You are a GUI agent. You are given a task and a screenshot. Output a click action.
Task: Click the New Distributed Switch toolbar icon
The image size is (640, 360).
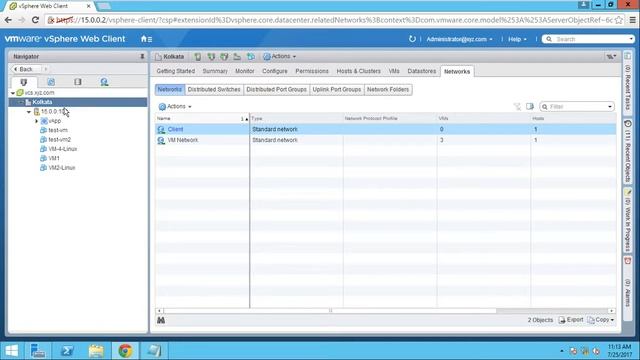pos(251,57)
